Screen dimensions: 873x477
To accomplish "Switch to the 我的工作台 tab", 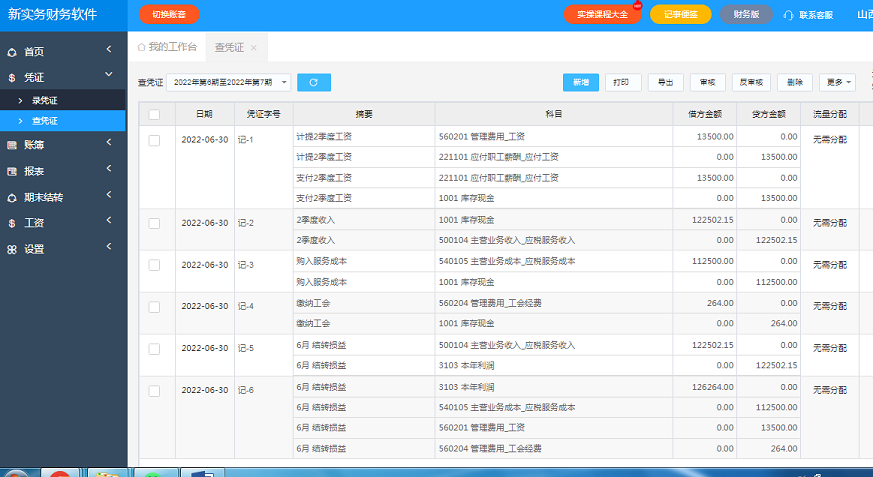I will tap(167, 47).
